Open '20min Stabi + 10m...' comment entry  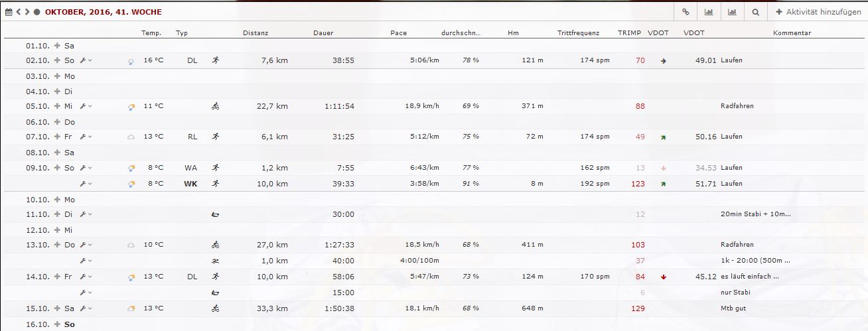(x=755, y=214)
